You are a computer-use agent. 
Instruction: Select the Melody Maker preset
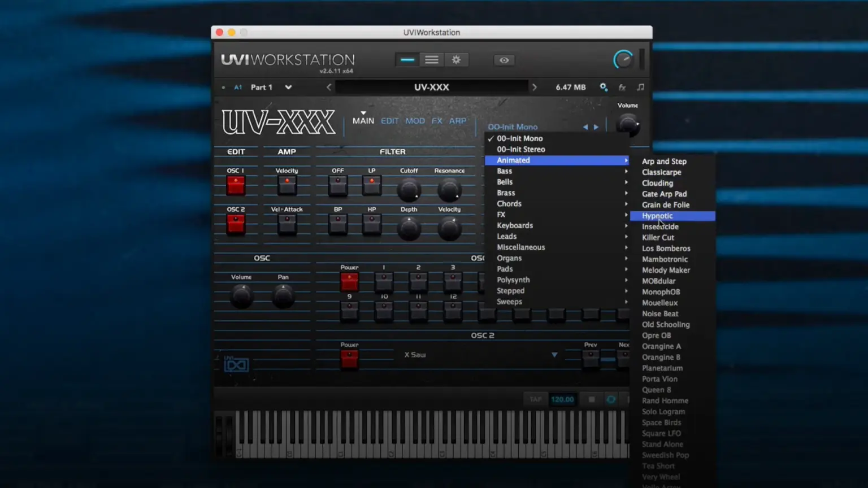[x=672, y=270]
